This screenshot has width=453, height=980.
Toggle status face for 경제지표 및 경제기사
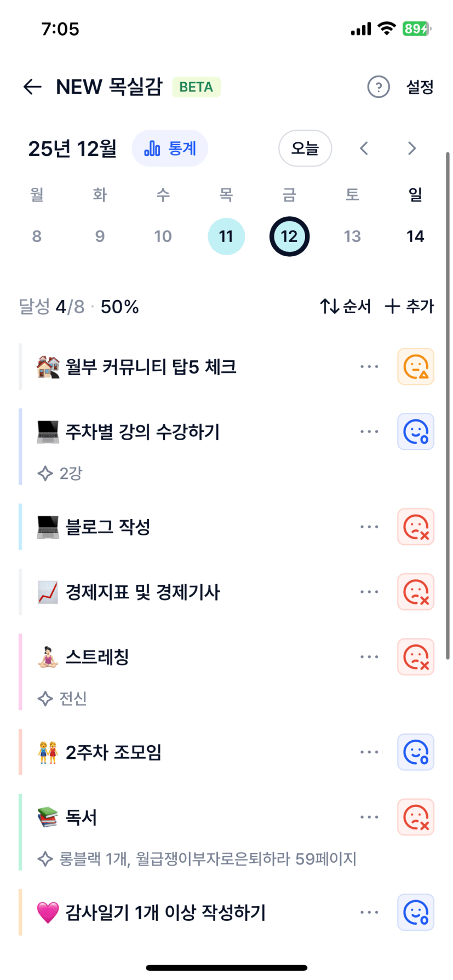coord(416,592)
